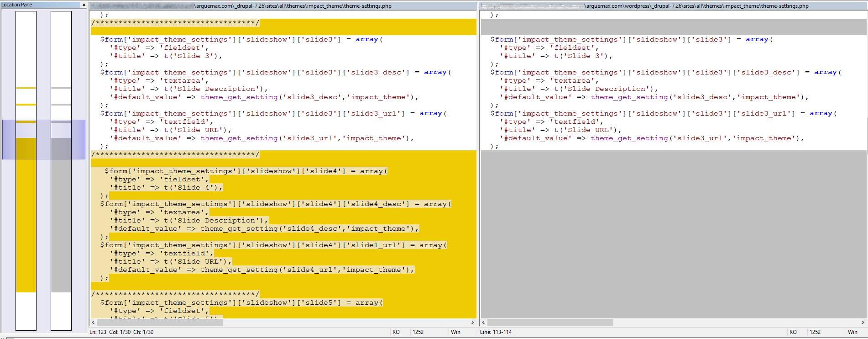This screenshot has height=339, width=868.
Task: Click the theme_get_setting('slide4_desc') line
Action: 264,229
